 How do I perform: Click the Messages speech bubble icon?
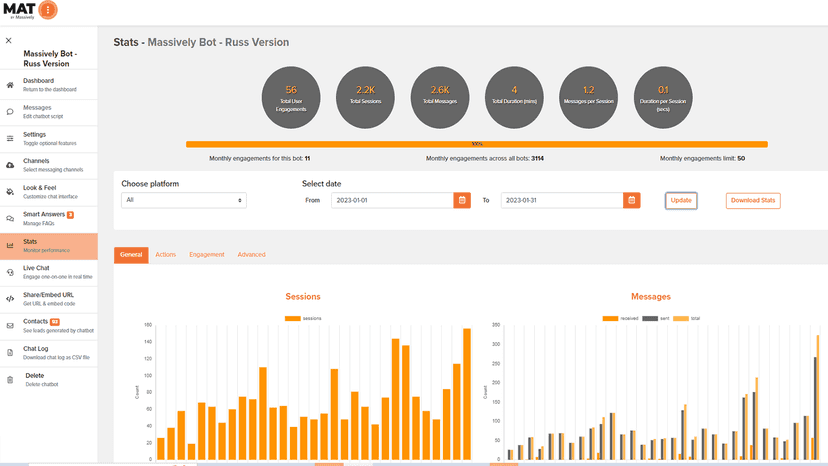10,111
